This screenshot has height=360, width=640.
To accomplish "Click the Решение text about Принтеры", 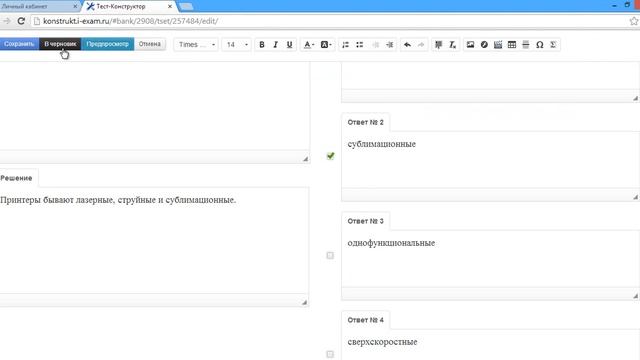I will pyautogui.click(x=118, y=200).
